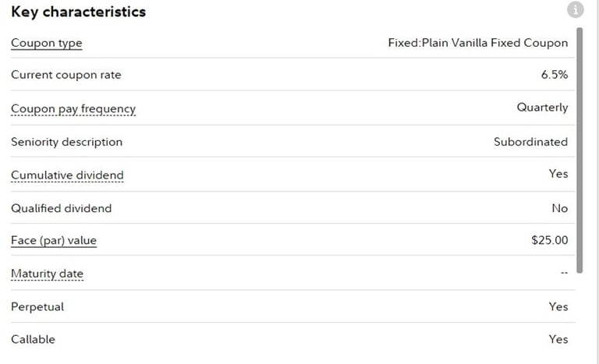This screenshot has height=364, width=599.
Task: Click the Qualified dividend label
Action: click(x=61, y=208)
